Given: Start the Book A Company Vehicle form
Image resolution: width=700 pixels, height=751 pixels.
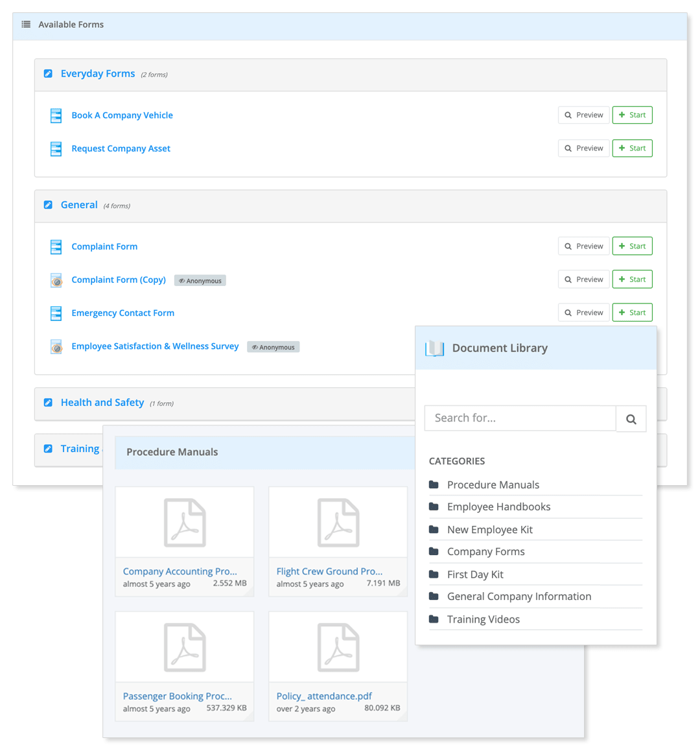Looking at the screenshot, I should [632, 115].
